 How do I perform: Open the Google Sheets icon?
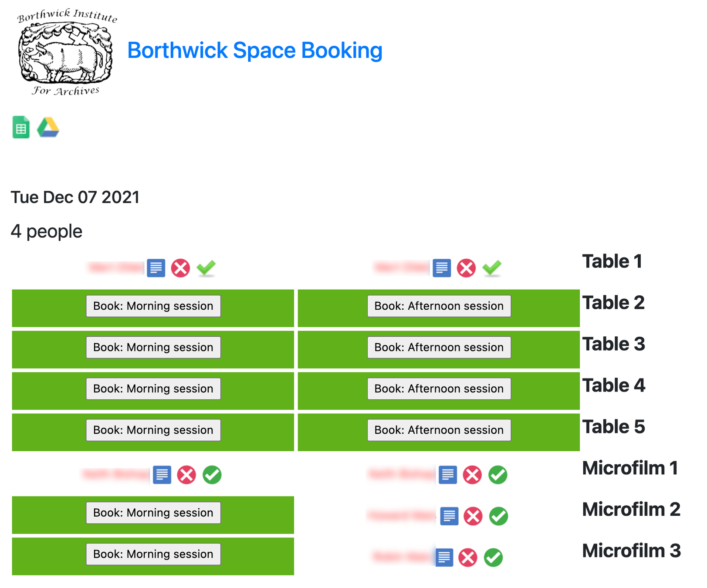[21, 127]
